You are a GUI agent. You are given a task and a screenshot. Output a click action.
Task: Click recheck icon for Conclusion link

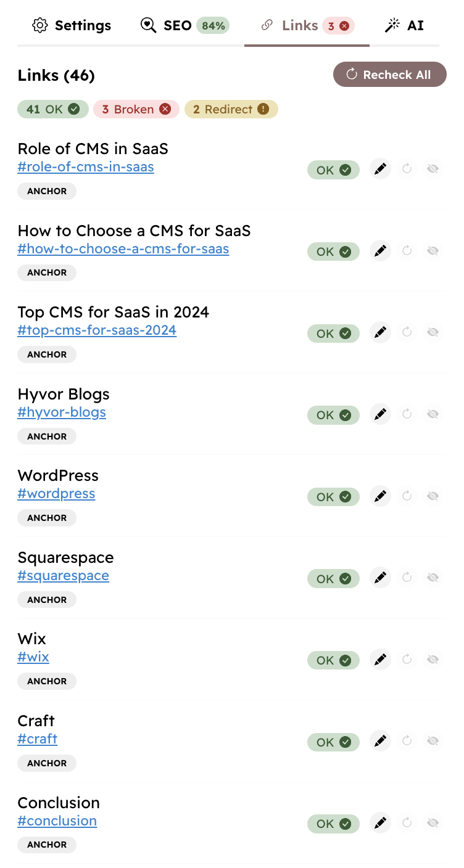(x=407, y=823)
